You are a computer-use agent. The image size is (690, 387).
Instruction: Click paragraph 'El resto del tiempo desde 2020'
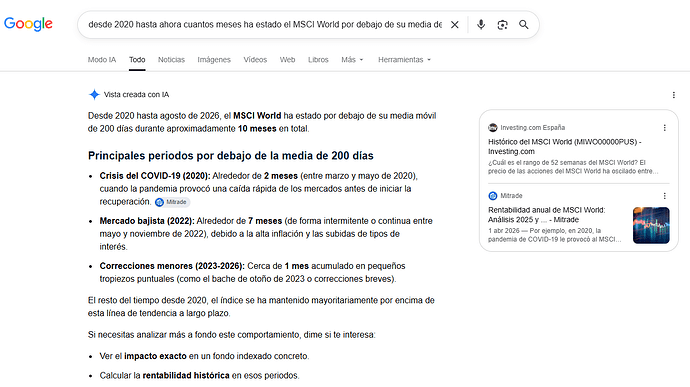(x=261, y=307)
